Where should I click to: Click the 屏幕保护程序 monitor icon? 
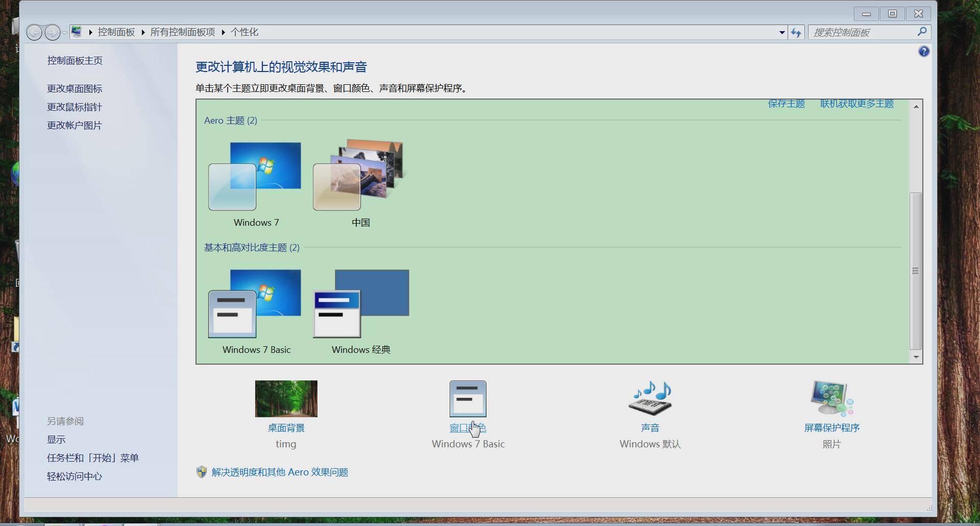[x=832, y=398]
